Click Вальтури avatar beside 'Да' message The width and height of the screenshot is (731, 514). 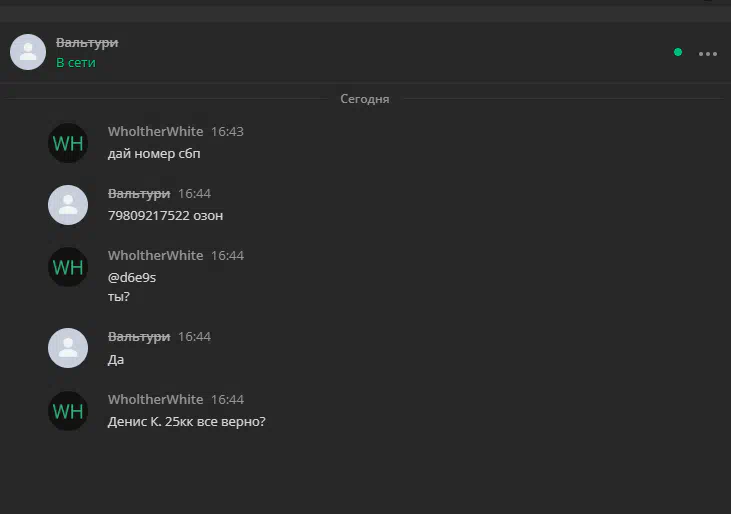point(68,348)
